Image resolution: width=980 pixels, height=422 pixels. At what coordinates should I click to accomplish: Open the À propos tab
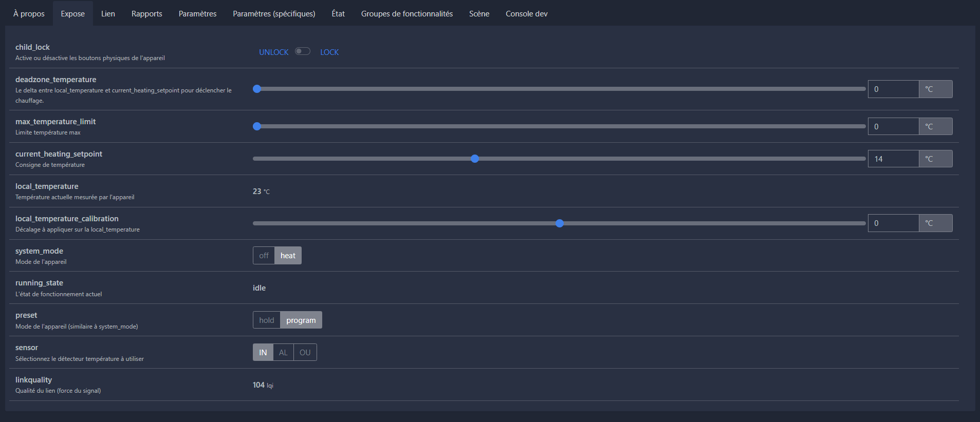29,14
